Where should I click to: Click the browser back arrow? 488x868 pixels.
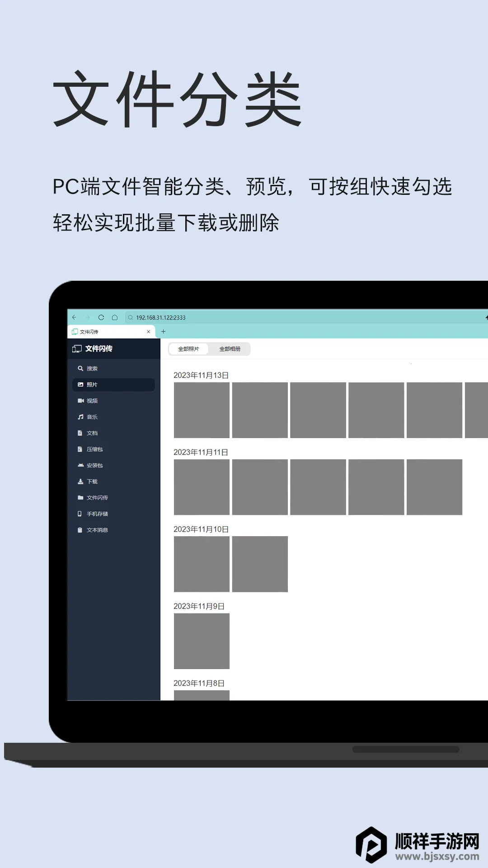[x=75, y=317]
